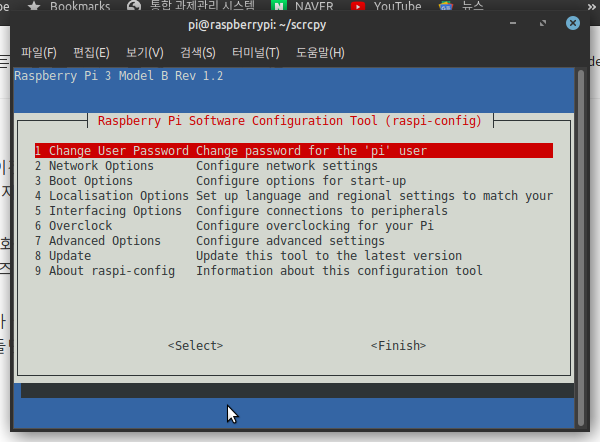Select Update entry
600x442 pixels.
point(293,255)
